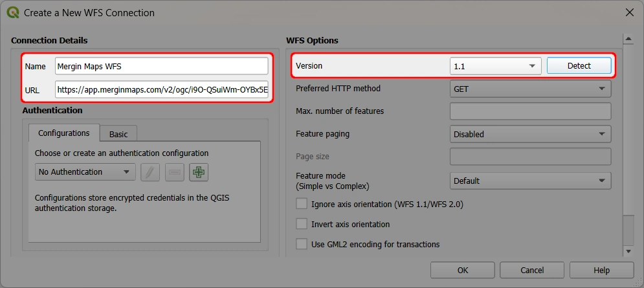
Task: Close the WFS connection dialog
Action: (x=629, y=13)
